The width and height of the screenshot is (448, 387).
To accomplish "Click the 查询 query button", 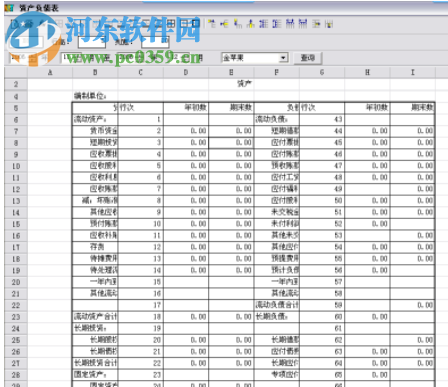I will coord(308,58).
